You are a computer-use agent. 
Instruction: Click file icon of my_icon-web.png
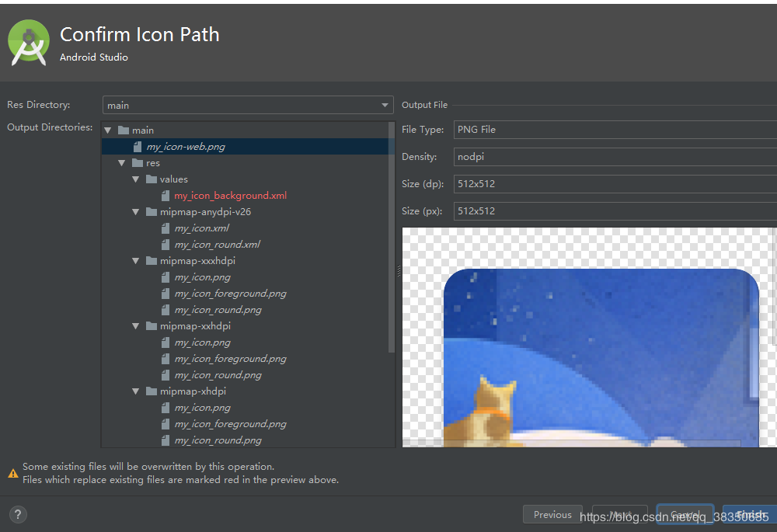138,147
